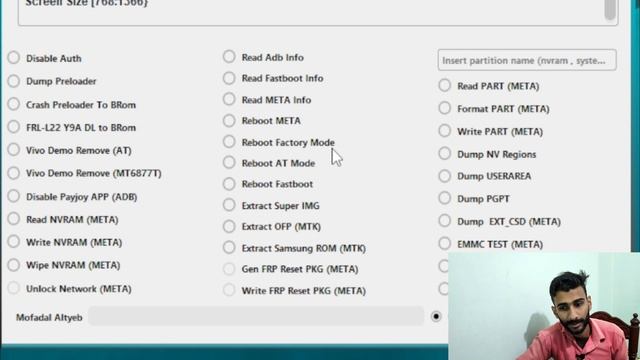Select Crash Preloader To BRom
The image size is (640, 360).
coord(14,104)
